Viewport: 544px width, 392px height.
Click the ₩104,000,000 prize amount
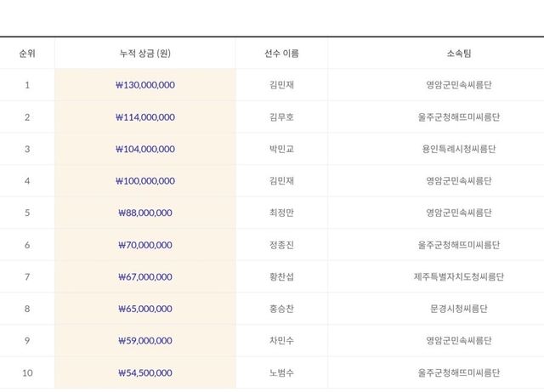145,149
